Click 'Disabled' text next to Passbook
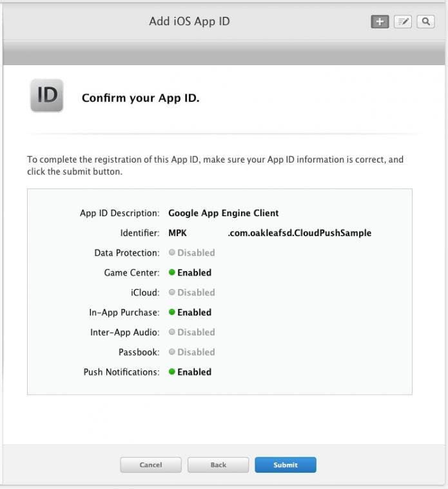This screenshot has width=448, height=489. (196, 352)
